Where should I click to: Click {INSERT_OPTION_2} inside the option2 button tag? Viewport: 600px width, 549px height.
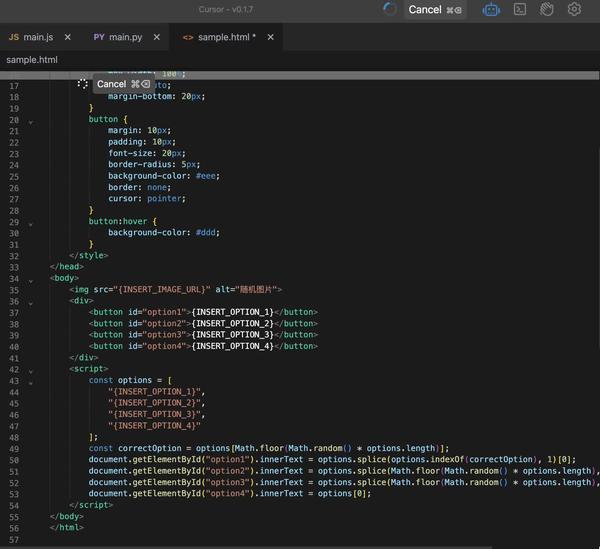(233, 324)
